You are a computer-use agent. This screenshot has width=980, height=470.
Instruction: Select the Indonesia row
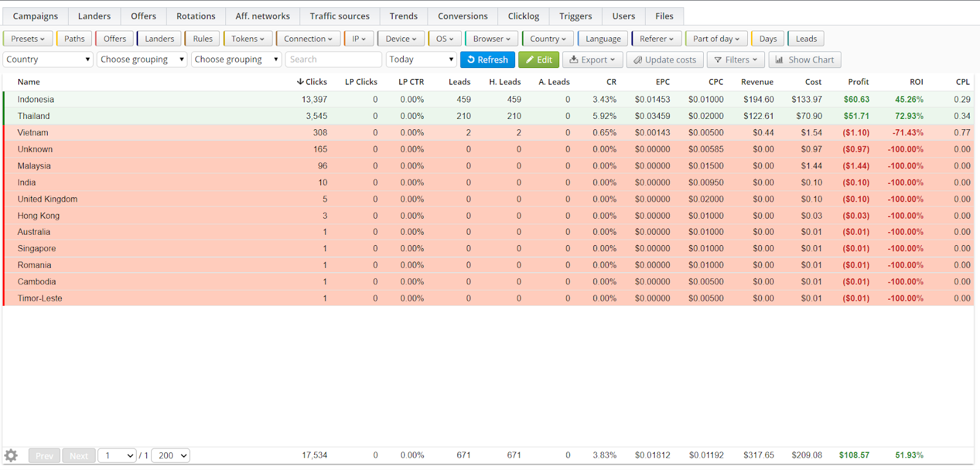488,99
